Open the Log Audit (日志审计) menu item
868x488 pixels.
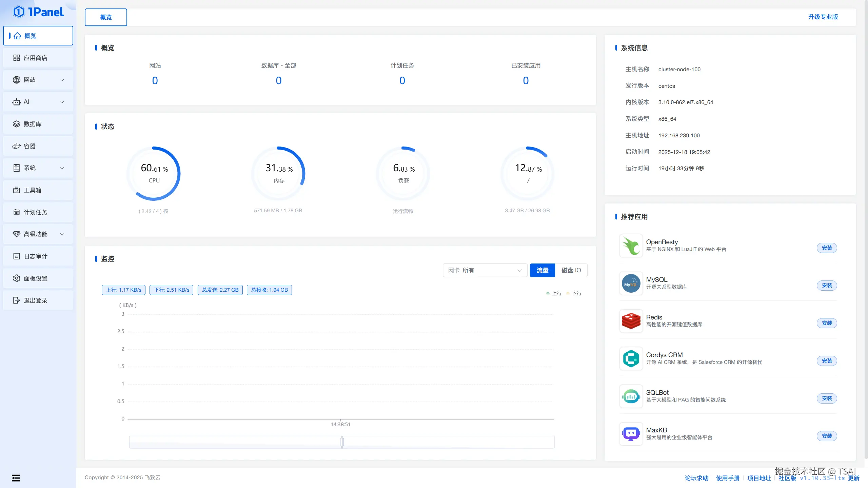pos(35,256)
